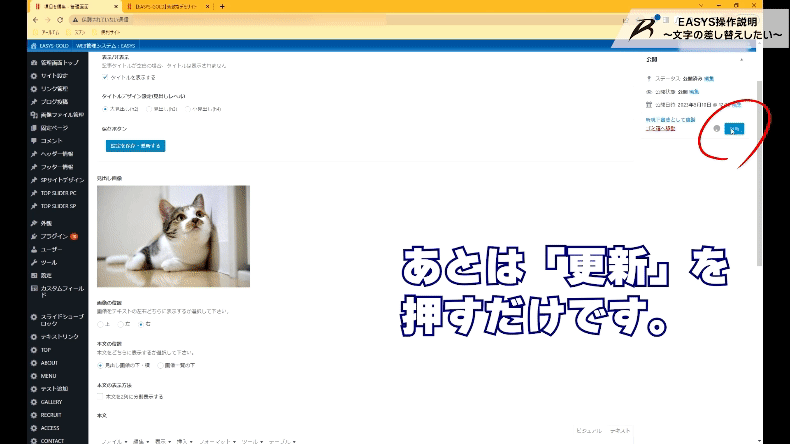Edit the visibility state link
The width and height of the screenshot is (790, 444).
694,92
